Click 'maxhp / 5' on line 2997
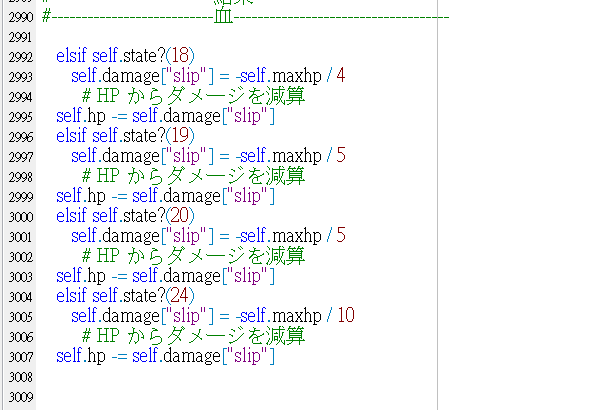This screenshot has width=591, height=410. [x=309, y=156]
